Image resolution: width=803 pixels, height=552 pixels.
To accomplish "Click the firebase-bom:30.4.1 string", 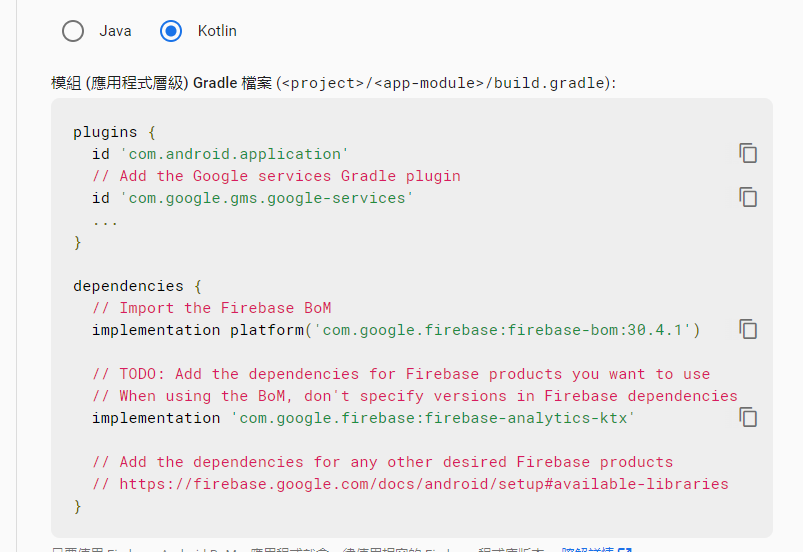I will pos(502,330).
